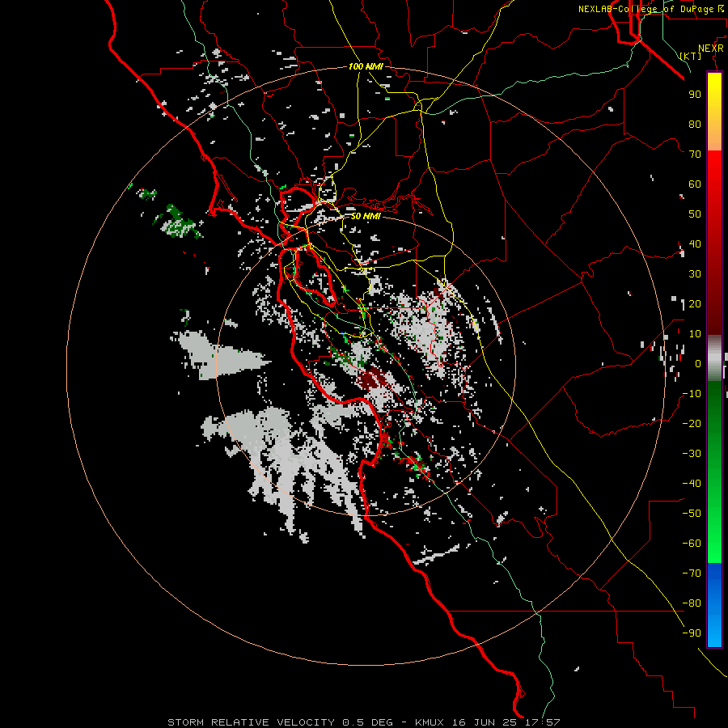Click the -40 scale value
Viewport: 728px width, 728px height.
pos(692,484)
